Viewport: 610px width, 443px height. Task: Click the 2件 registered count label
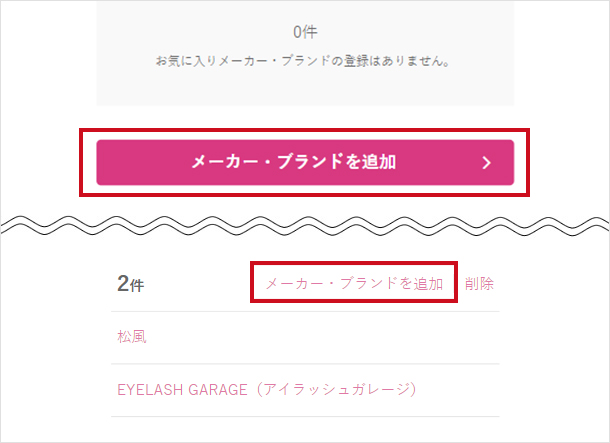[130, 285]
